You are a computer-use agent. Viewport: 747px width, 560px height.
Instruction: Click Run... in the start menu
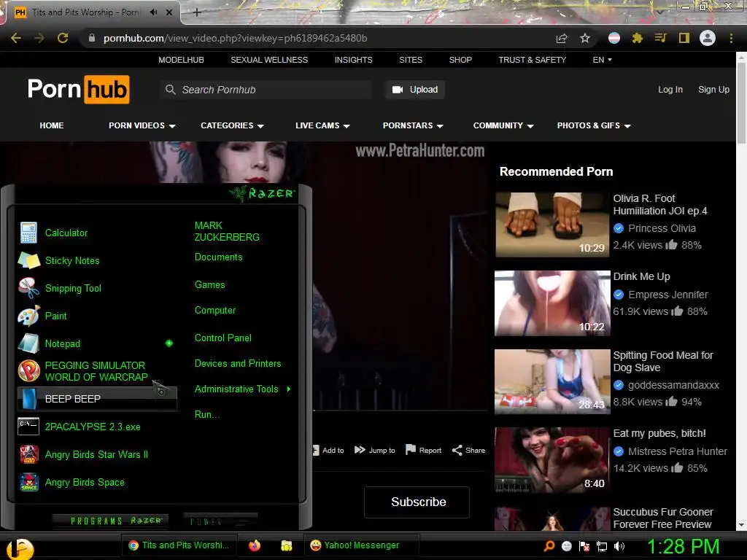[207, 414]
